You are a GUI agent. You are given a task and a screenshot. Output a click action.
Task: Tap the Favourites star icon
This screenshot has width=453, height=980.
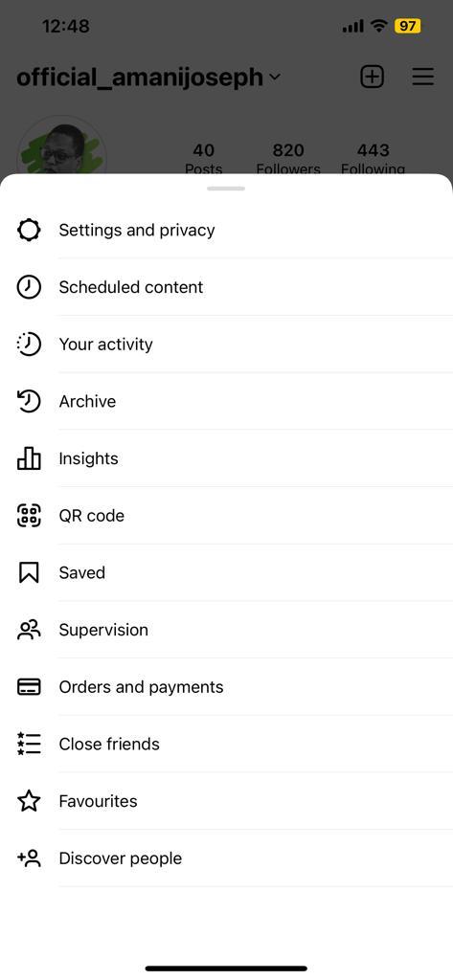coord(29,801)
